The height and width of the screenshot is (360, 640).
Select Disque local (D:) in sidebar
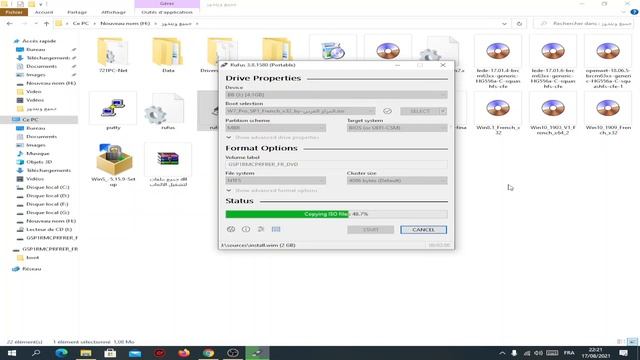point(47,196)
